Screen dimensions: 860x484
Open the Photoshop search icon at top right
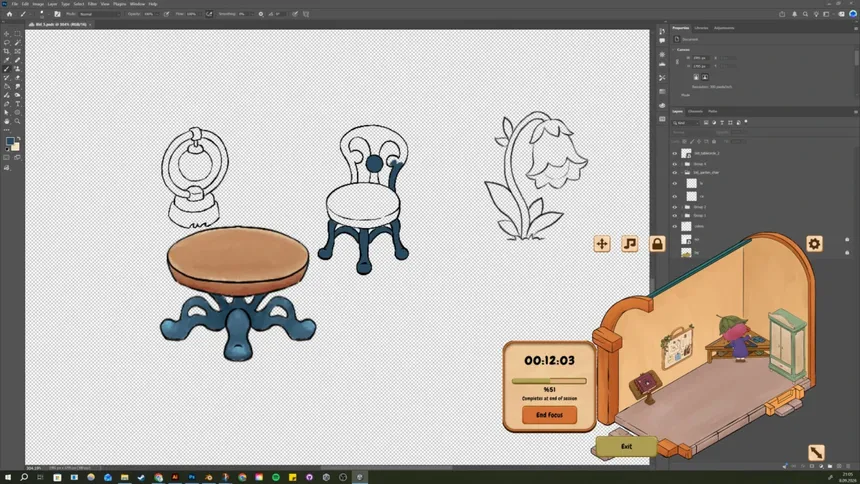coord(805,14)
